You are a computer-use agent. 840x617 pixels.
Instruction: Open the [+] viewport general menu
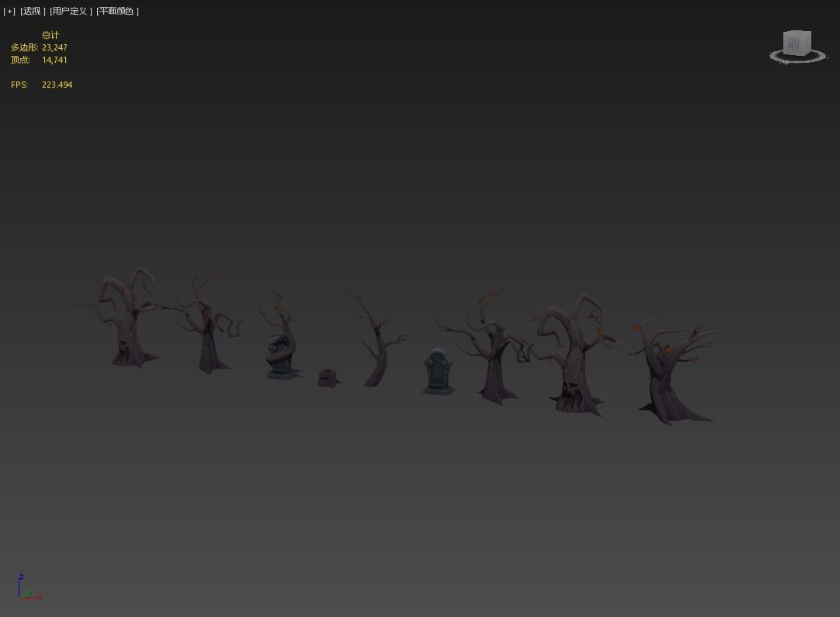pos(9,11)
